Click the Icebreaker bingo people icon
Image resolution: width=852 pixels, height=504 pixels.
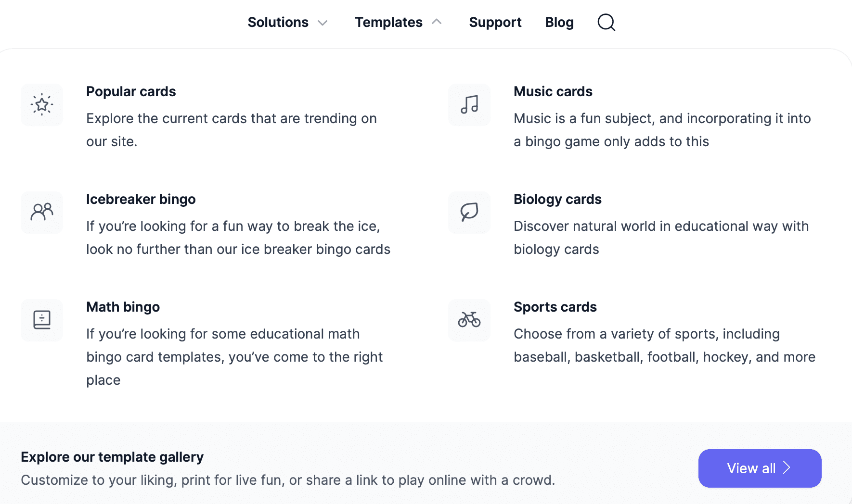pyautogui.click(x=42, y=213)
